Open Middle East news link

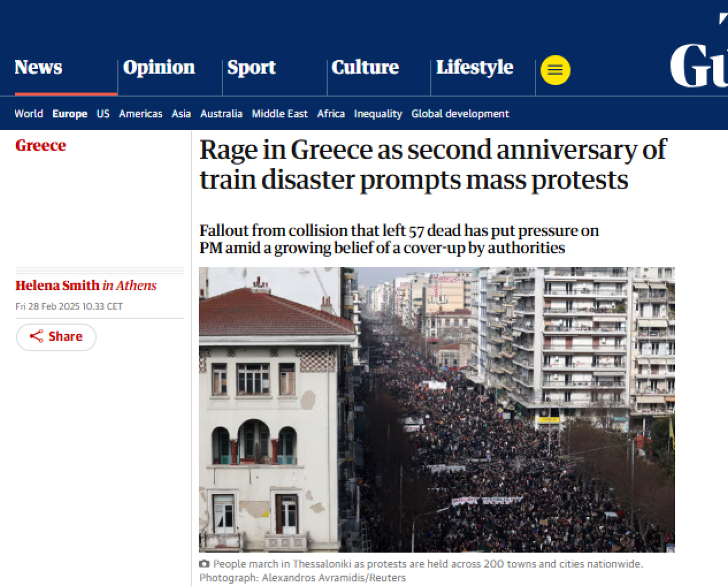point(280,114)
